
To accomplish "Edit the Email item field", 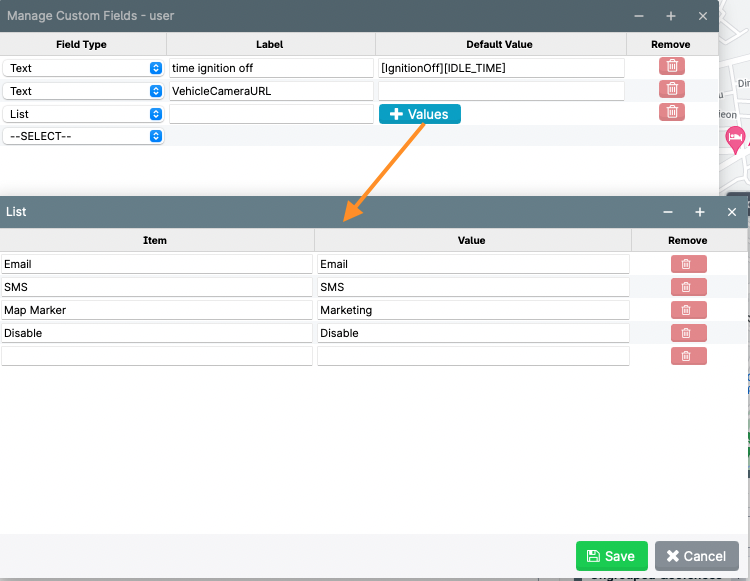I will pyautogui.click(x=157, y=264).
